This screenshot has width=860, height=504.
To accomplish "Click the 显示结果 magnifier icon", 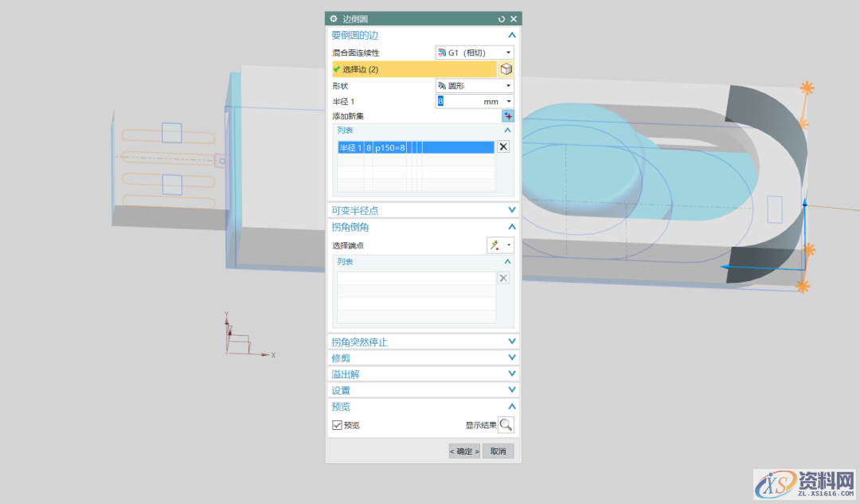I will (x=506, y=425).
